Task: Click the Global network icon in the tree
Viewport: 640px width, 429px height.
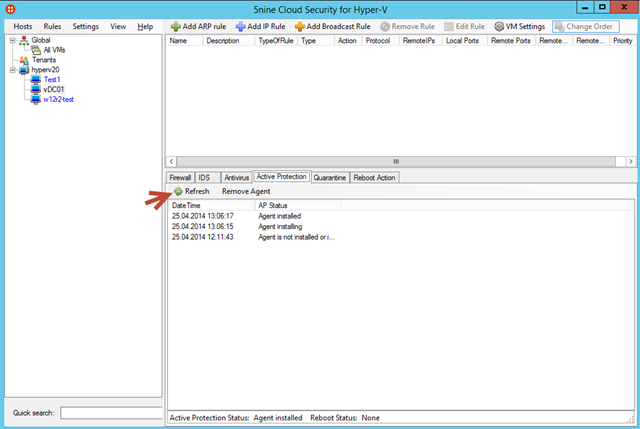Action: coord(24,40)
